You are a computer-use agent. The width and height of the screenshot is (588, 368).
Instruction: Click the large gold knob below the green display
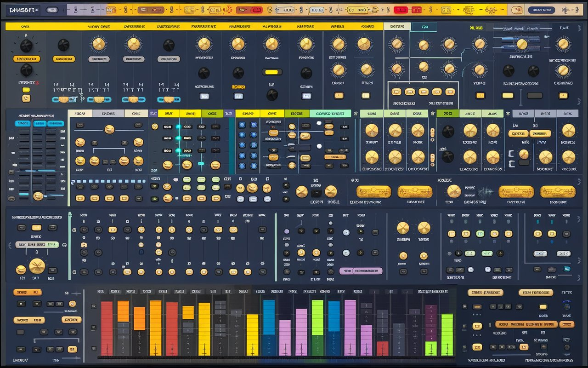coord(37,266)
